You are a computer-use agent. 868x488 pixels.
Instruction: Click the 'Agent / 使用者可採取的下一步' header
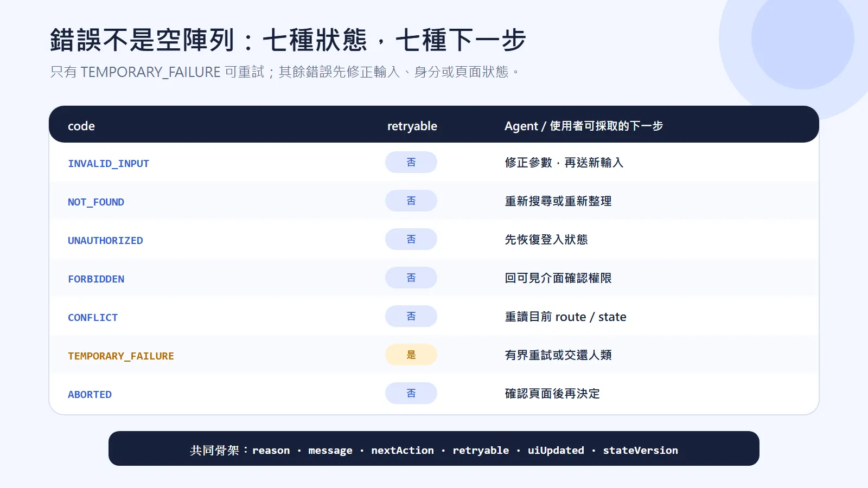(x=584, y=126)
